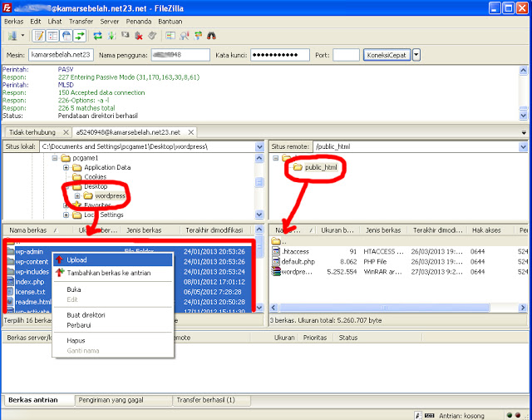
Task: Click the Kata kunci password field
Action: tap(280, 55)
